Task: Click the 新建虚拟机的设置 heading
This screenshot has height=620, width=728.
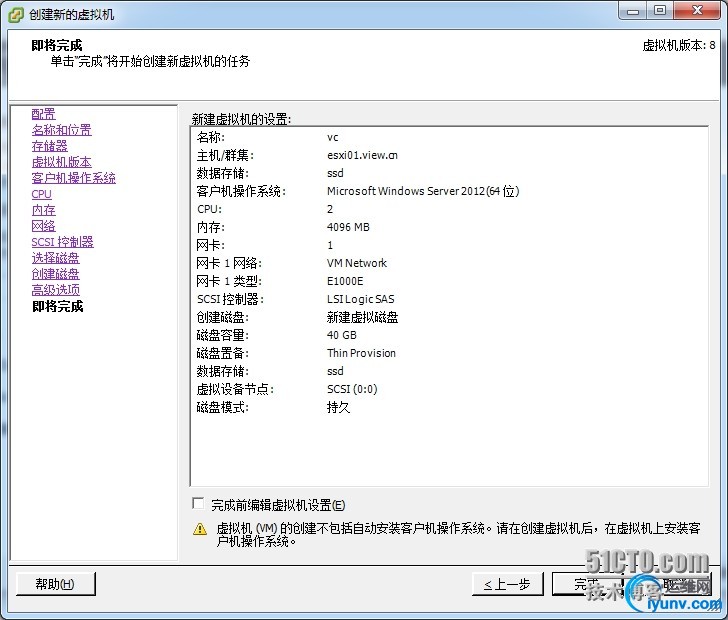Action: click(x=241, y=119)
